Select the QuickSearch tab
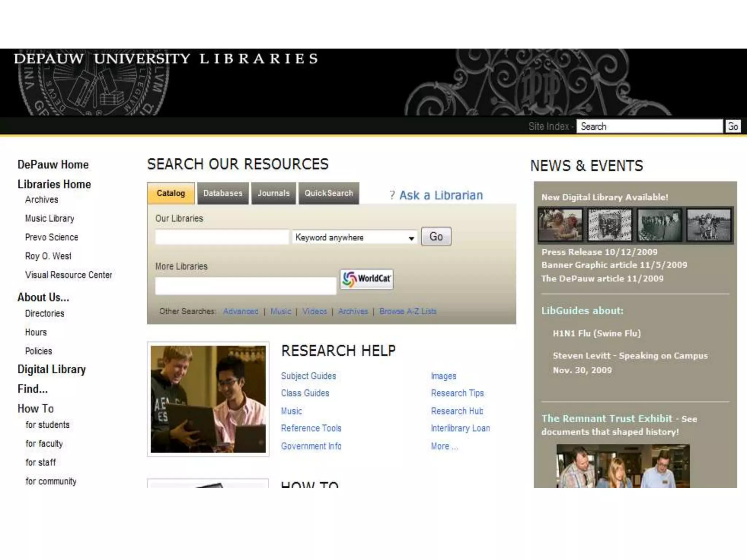Screen dimensions: 747x560 [x=329, y=193]
